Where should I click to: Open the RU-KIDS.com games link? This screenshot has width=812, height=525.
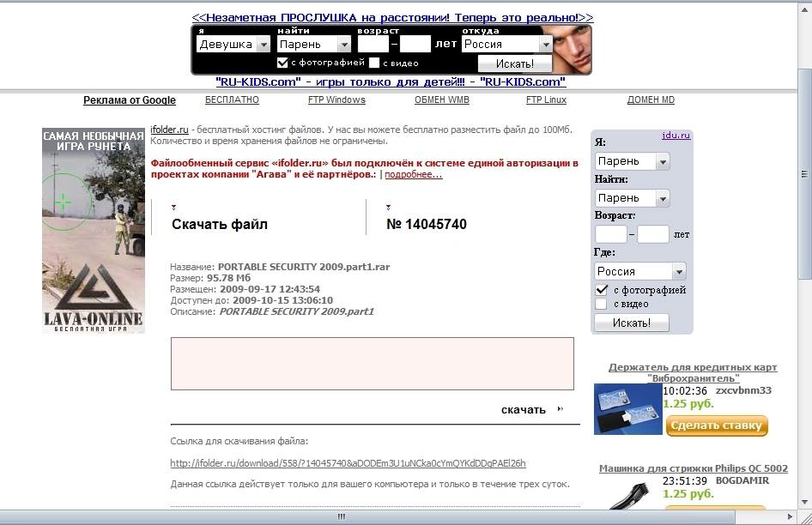pyautogui.click(x=391, y=81)
